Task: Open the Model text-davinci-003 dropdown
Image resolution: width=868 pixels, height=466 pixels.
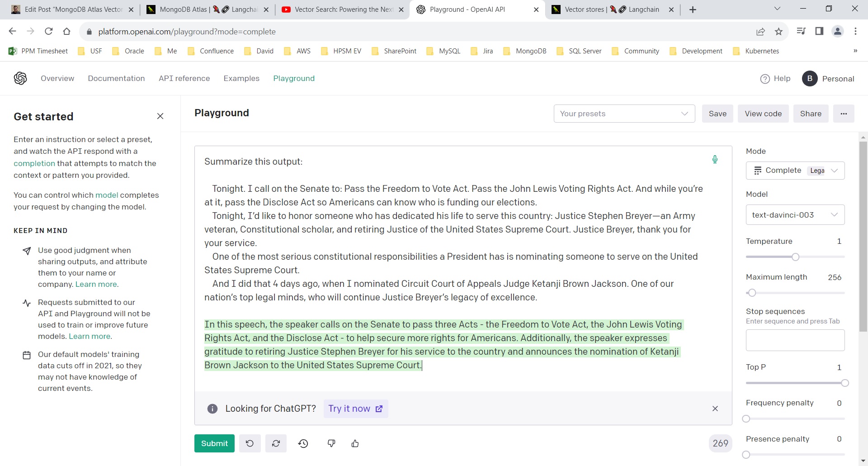Action: tap(795, 215)
